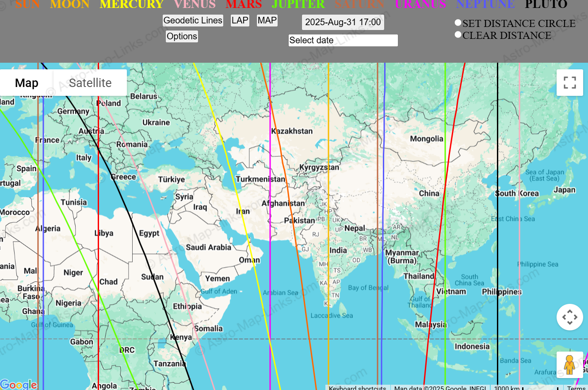The height and width of the screenshot is (390, 588).
Task: Open the Options menu
Action: click(x=182, y=37)
